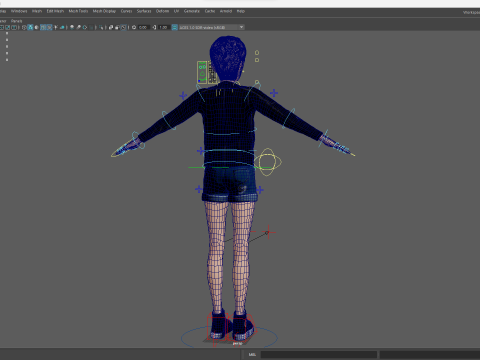Edit the exposure value 0.00 field

click(x=143, y=27)
